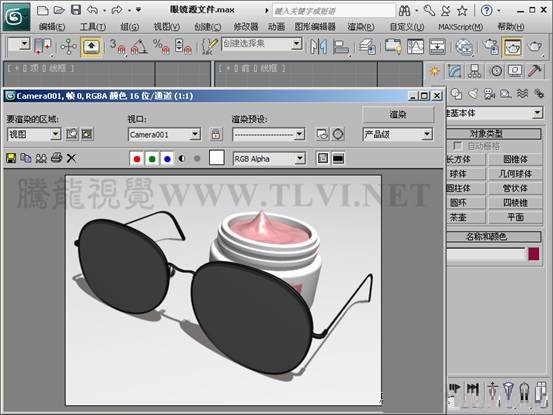Image resolution: width=553 pixels, height=415 pixels.
Task: Switch to the Create panel sun icon
Action: pos(434,71)
